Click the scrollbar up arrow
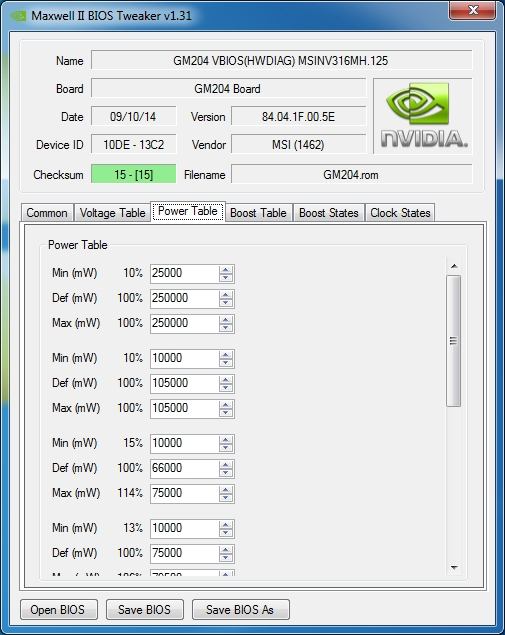Image resolution: width=505 pixels, height=635 pixels. point(454,266)
